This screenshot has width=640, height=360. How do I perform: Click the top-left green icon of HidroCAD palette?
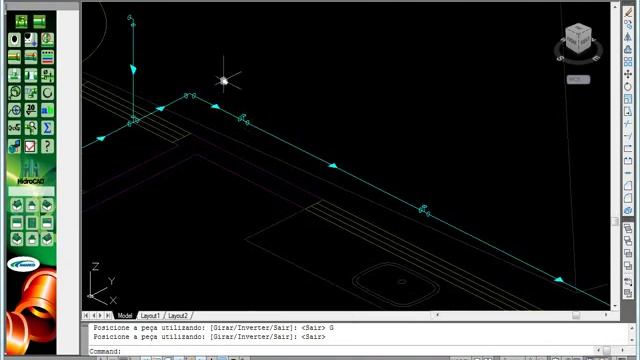pyautogui.click(x=22, y=21)
